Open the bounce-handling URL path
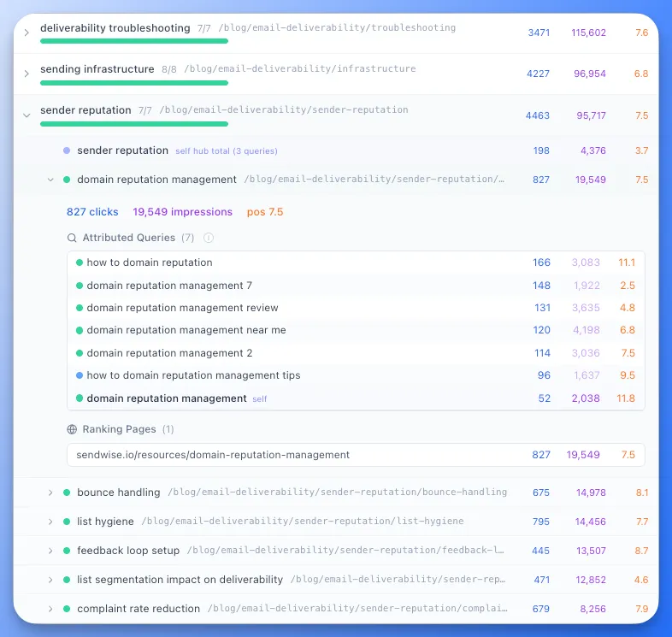 (338, 492)
